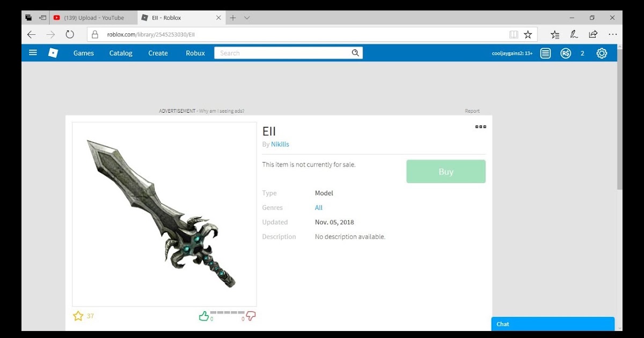Click the Model type value
This screenshot has height=338, width=644.
[x=324, y=193]
